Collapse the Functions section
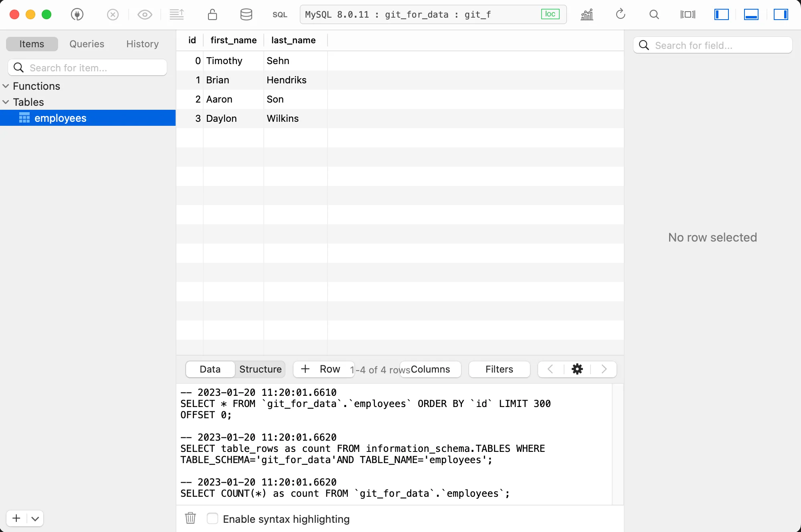 pyautogui.click(x=6, y=86)
